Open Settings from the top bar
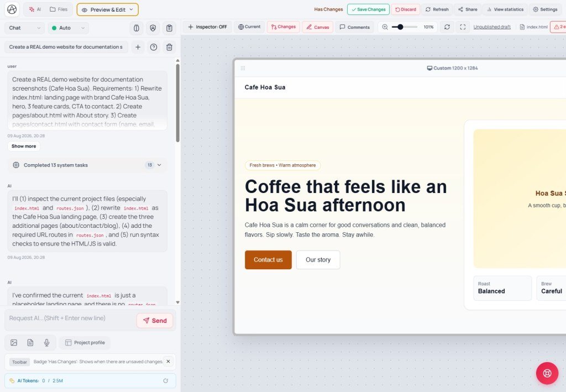This screenshot has height=392, width=566. pos(545,9)
